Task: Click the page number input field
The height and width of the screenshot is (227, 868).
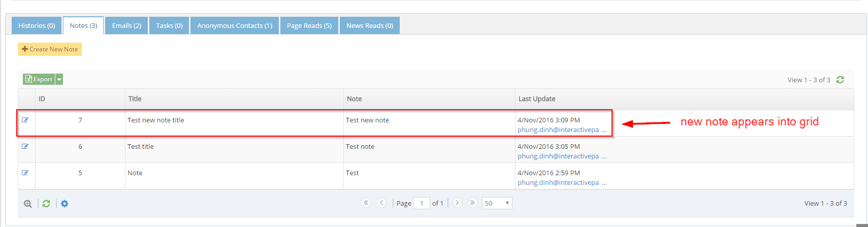Action: [x=422, y=203]
